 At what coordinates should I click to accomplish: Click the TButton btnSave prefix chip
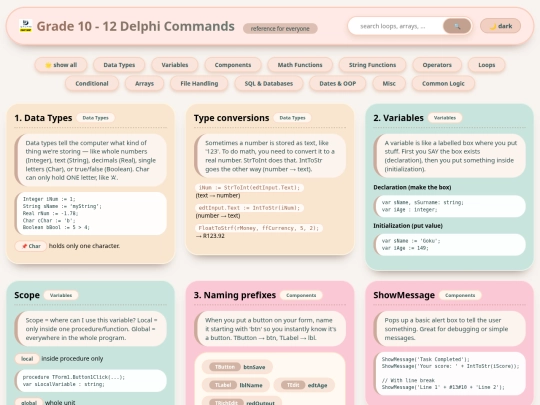237,367
